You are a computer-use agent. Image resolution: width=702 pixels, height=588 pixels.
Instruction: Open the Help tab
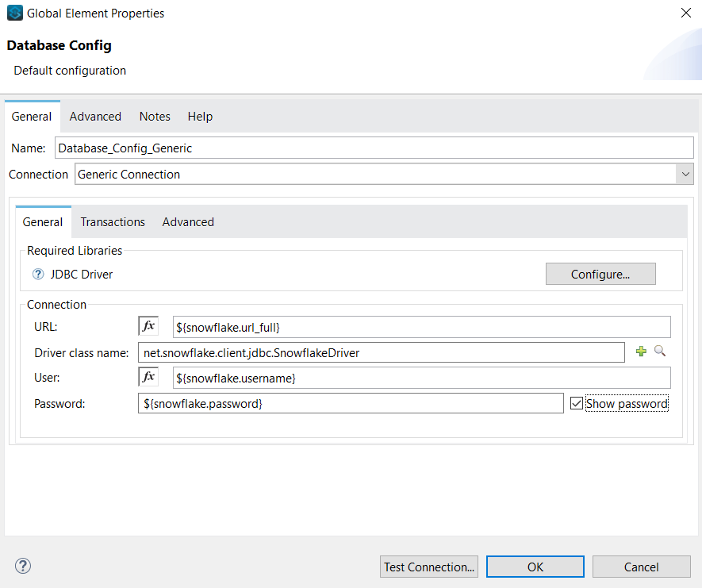[200, 117]
